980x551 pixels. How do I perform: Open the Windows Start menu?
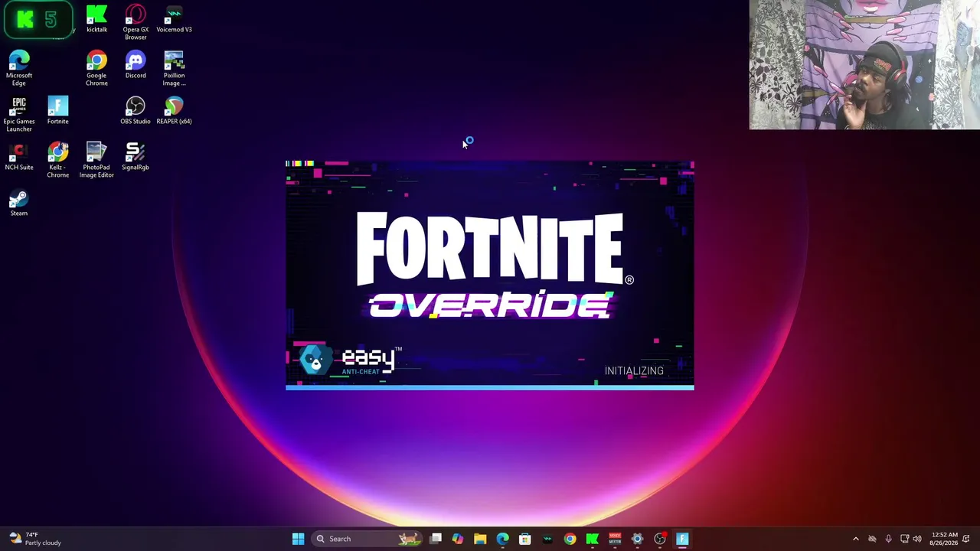tap(298, 539)
